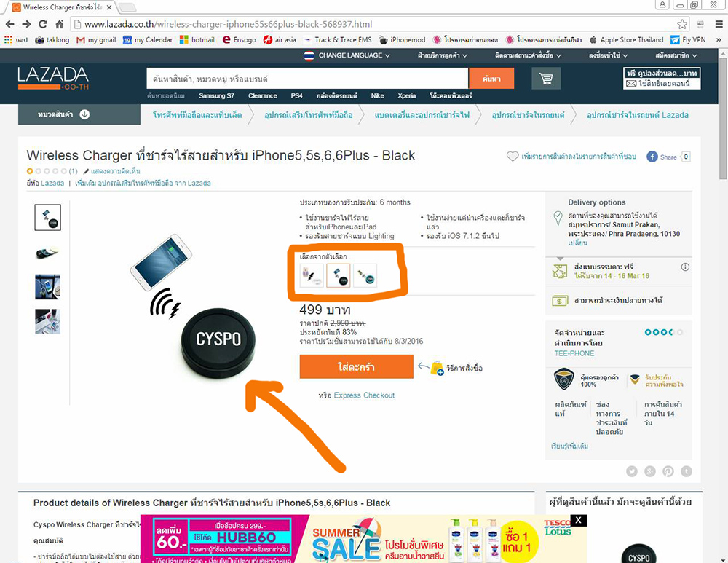Open the customer service dropdown

(442, 55)
